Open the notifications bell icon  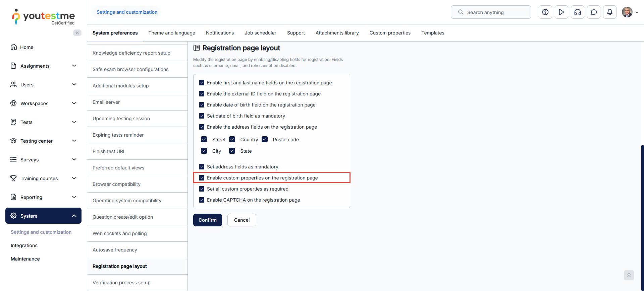[x=610, y=12]
